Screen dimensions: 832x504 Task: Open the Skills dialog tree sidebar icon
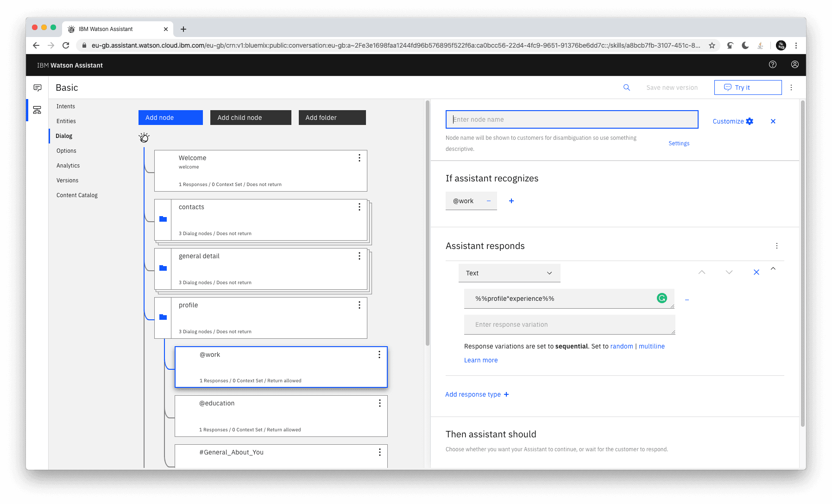point(37,110)
